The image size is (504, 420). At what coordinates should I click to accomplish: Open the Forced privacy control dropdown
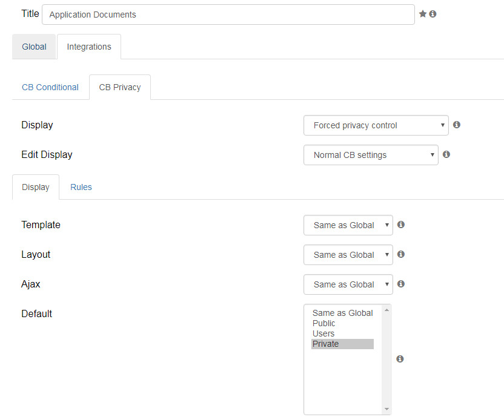pyautogui.click(x=376, y=125)
